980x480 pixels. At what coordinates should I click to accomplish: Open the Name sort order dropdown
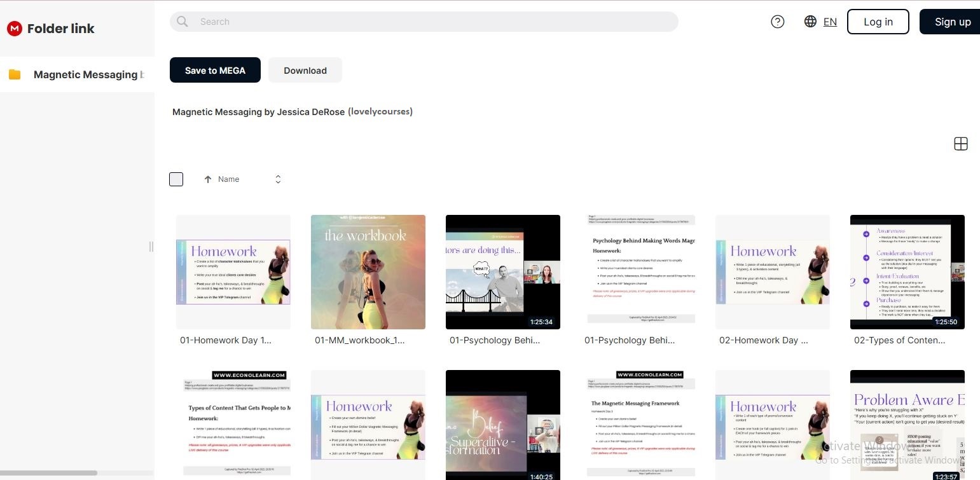[x=278, y=179]
